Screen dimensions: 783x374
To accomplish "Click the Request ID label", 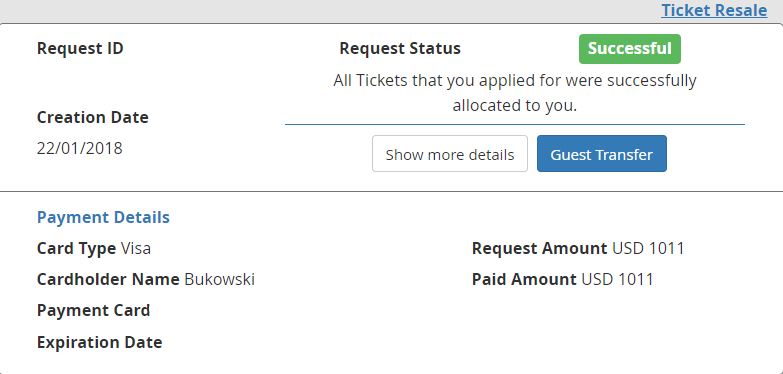I will tap(80, 48).
